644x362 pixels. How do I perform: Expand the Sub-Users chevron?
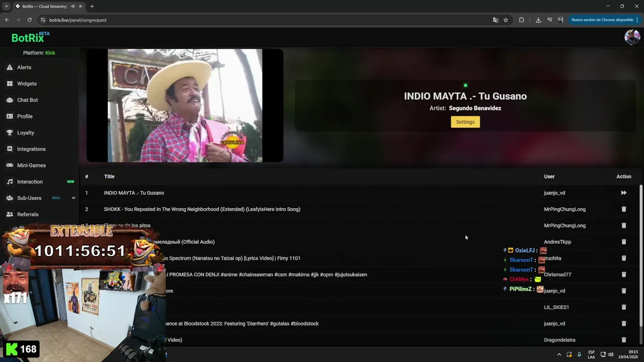(73, 198)
